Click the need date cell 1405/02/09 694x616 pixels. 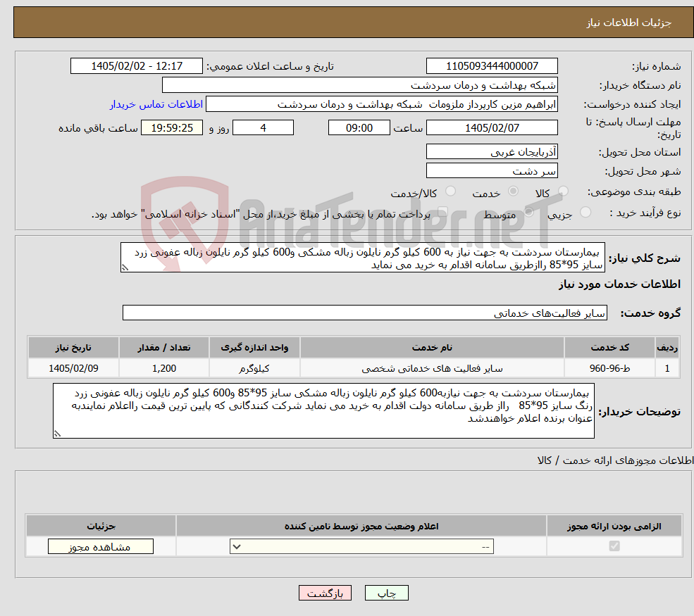(x=73, y=368)
